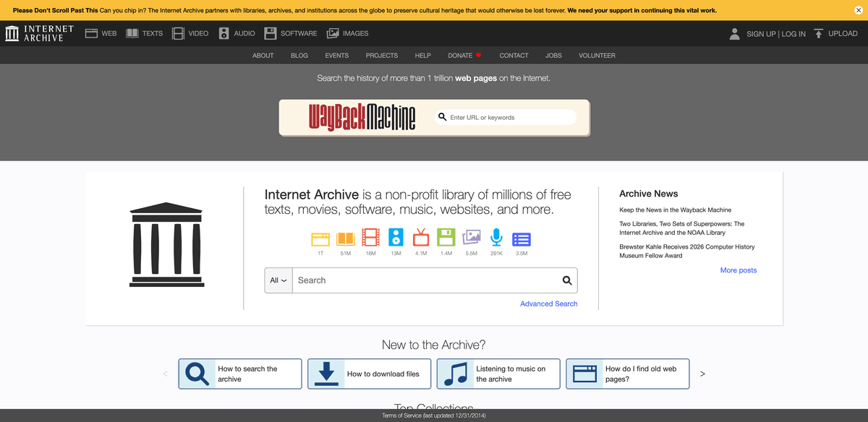Open the web pages icon labeled 1T
The image size is (868, 422).
tap(320, 238)
